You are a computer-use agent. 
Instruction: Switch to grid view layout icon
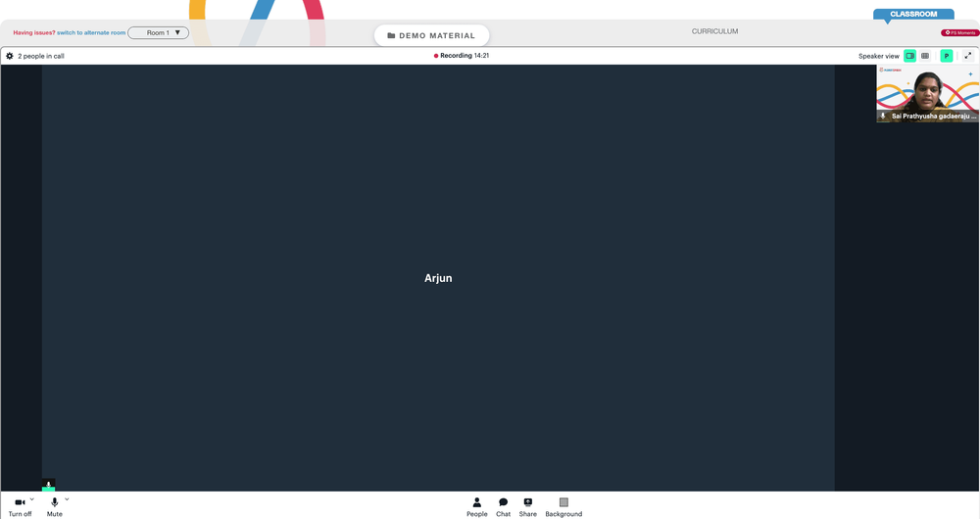pyautogui.click(x=925, y=56)
